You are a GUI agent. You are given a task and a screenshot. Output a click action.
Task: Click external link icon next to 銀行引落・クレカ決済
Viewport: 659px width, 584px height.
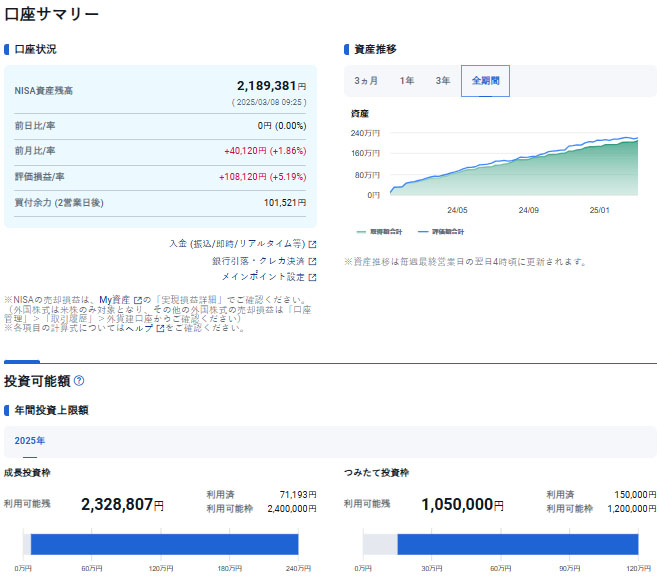(312, 261)
